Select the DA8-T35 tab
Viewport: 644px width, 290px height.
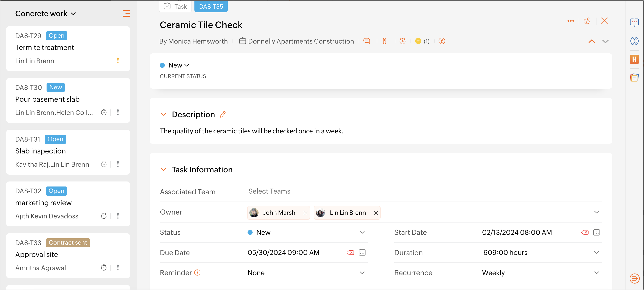211,6
